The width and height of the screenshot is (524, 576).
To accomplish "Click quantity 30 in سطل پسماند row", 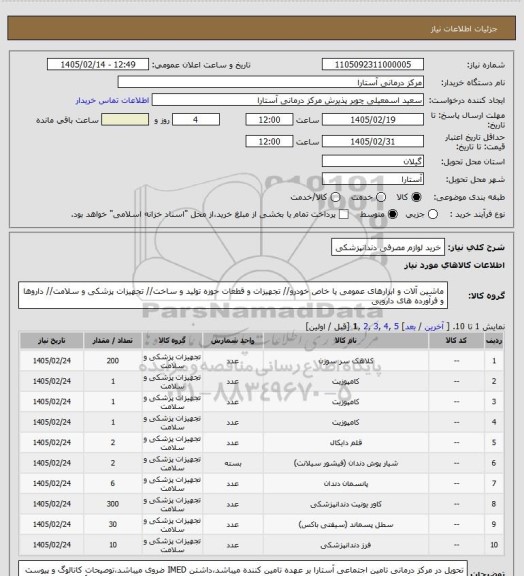I will 112,525.
